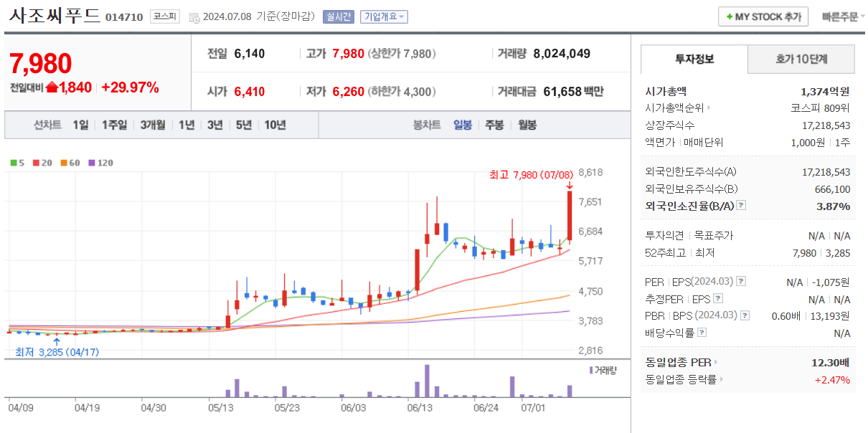Click the 저가 6,260 value
Image resolution: width=868 pixels, height=433 pixels.
coord(348,91)
